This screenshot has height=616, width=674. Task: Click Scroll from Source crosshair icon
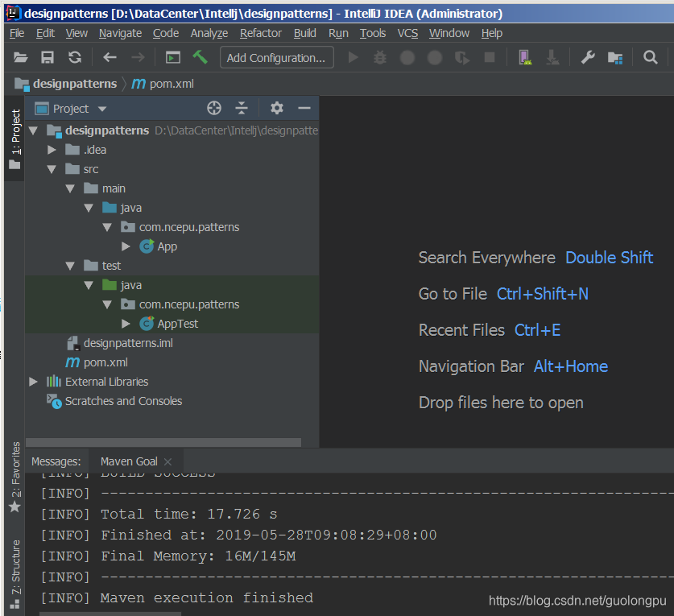pyautogui.click(x=214, y=108)
